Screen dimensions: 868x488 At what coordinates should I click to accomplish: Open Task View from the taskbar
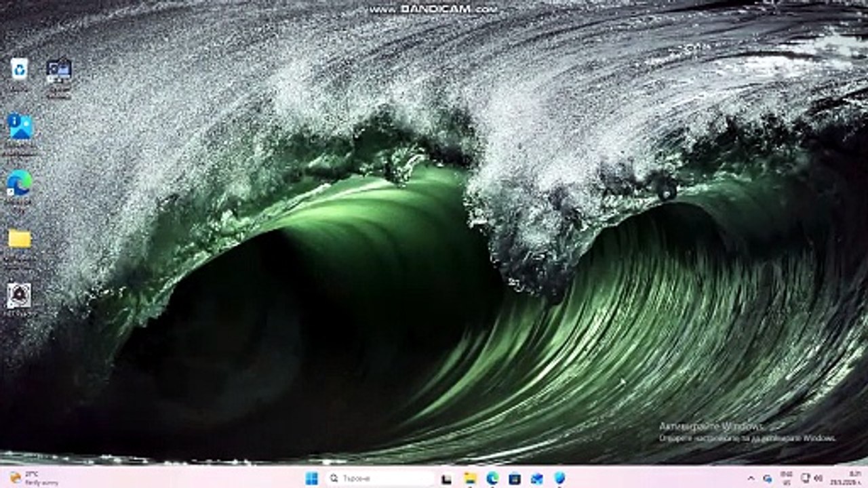[446, 479]
